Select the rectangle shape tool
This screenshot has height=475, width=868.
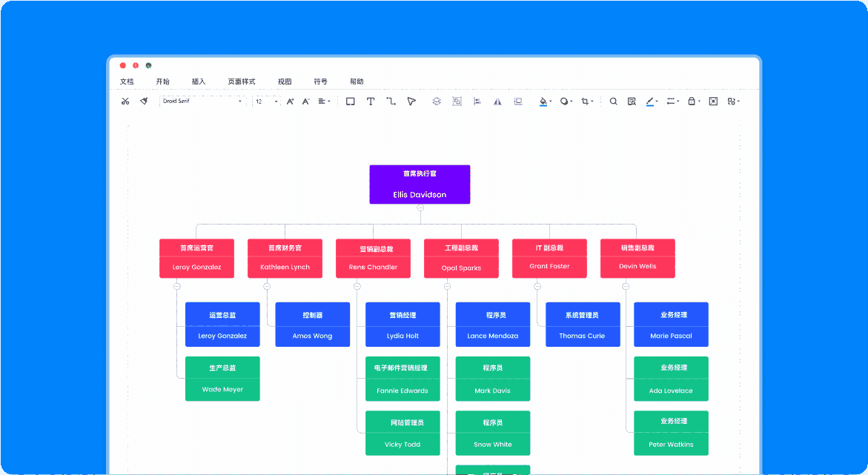351,102
